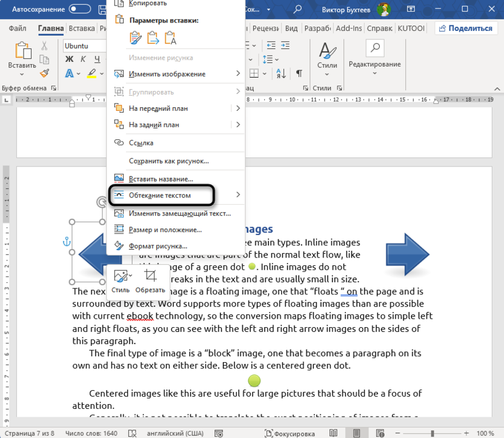Select the Format Painter brush icon
This screenshot has width=504, height=438.
44,73
